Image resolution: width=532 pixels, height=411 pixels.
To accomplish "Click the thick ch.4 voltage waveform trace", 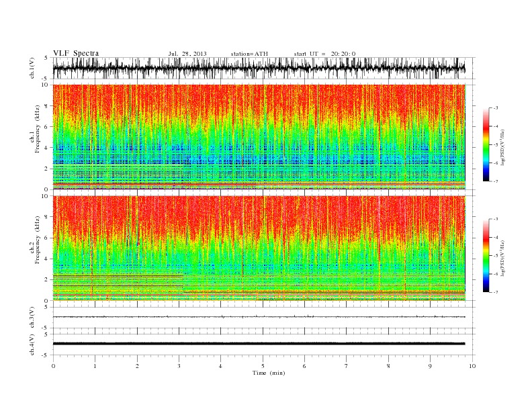I will tap(259, 344).
